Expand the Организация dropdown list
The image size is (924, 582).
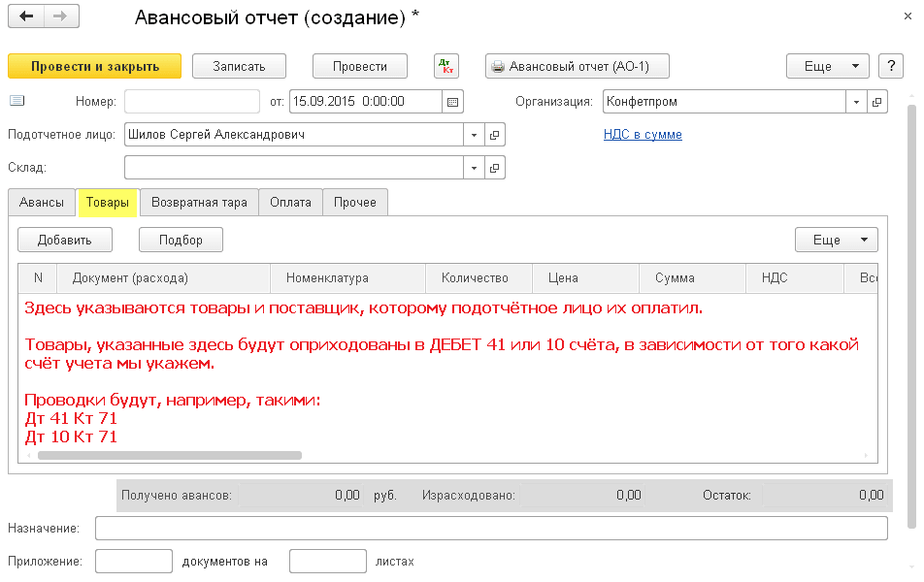856,102
